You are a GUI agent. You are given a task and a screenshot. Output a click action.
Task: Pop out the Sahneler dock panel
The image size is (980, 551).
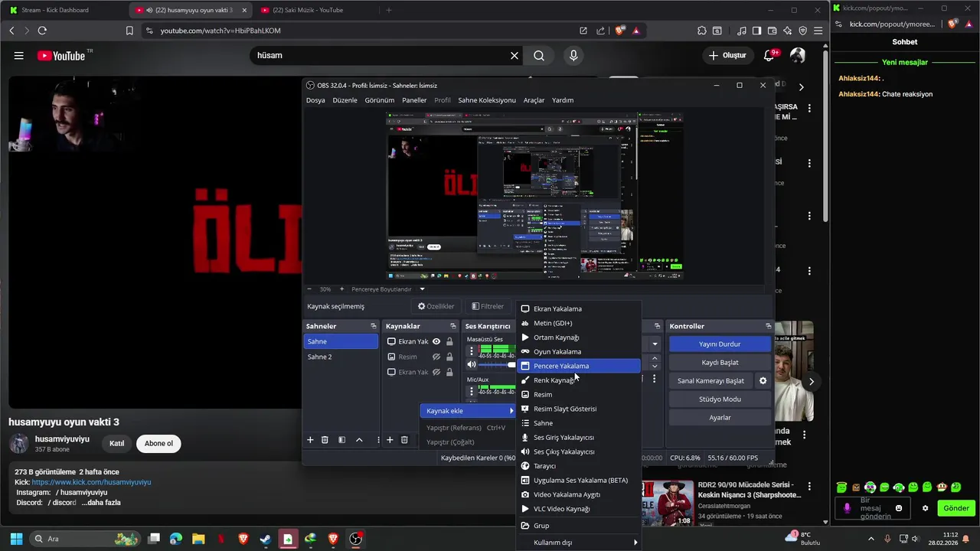pos(374,326)
